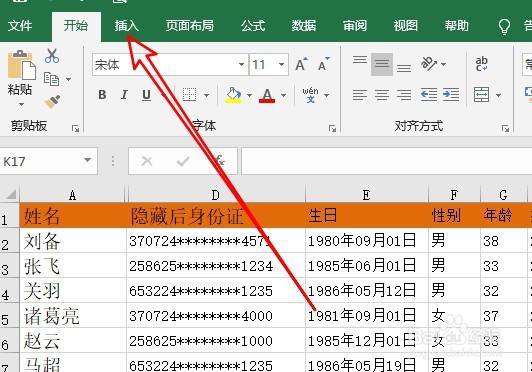This screenshot has height=372, width=532.
Task: Align text to top
Action: pyautogui.click(x=360, y=60)
